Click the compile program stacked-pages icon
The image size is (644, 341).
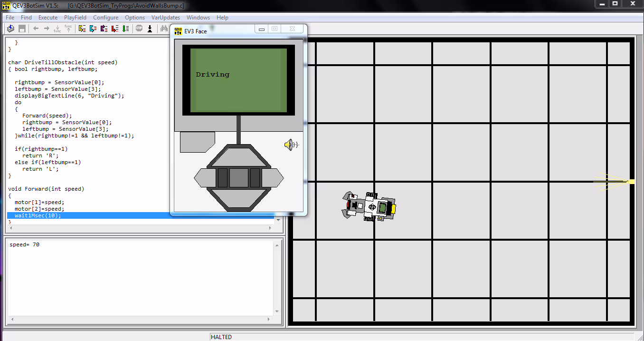[10, 29]
